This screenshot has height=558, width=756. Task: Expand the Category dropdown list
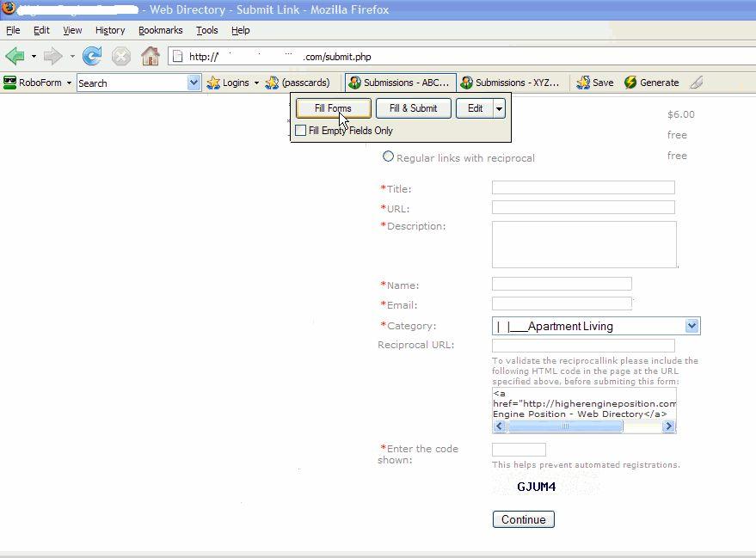point(691,326)
